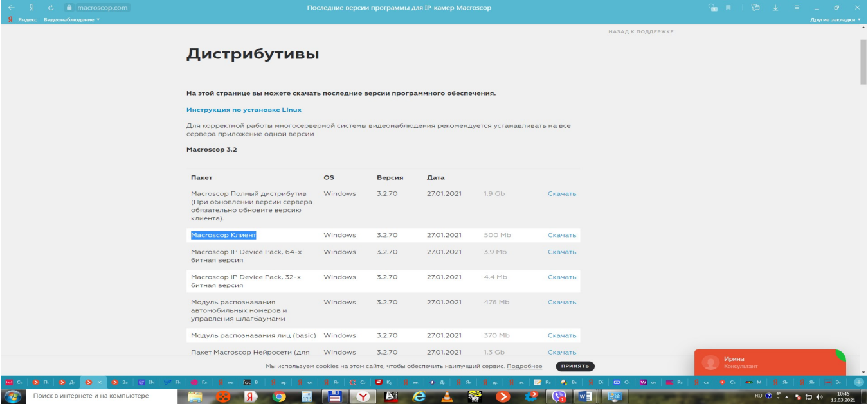
Task: Open VLC media player from taskbar
Action: pyautogui.click(x=446, y=396)
